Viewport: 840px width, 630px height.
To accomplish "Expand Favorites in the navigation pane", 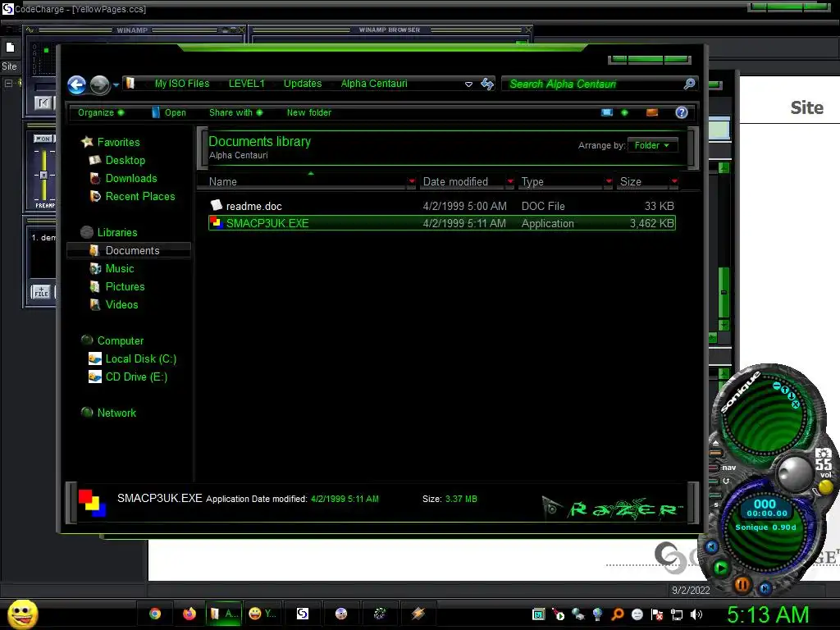I will 118,143.
